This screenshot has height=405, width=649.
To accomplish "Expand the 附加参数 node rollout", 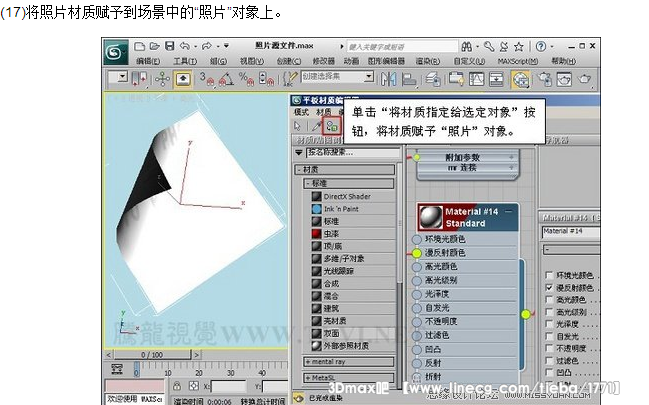I will pyautogui.click(x=511, y=157).
